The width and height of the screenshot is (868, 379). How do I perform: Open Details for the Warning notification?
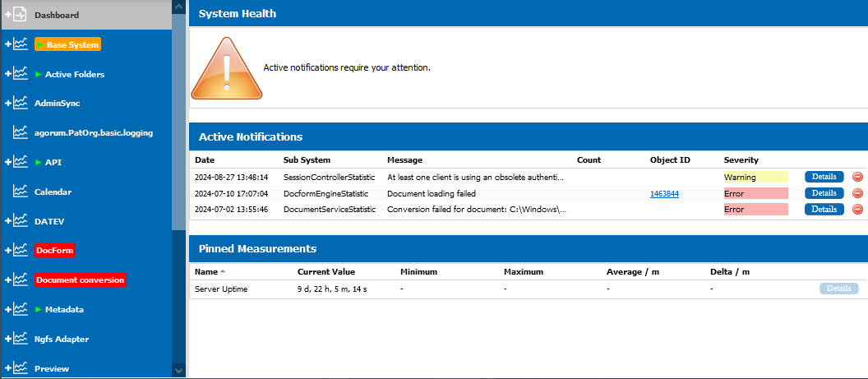tap(824, 177)
